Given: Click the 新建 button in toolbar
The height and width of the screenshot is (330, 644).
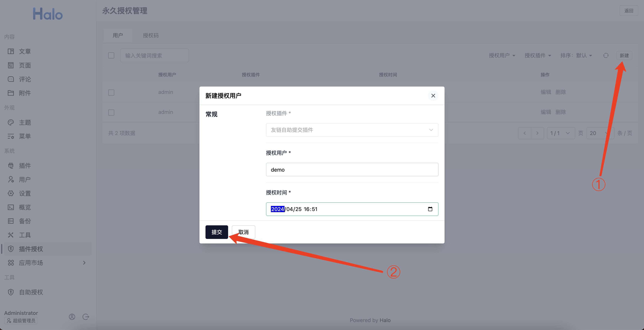Looking at the screenshot, I should (624, 55).
